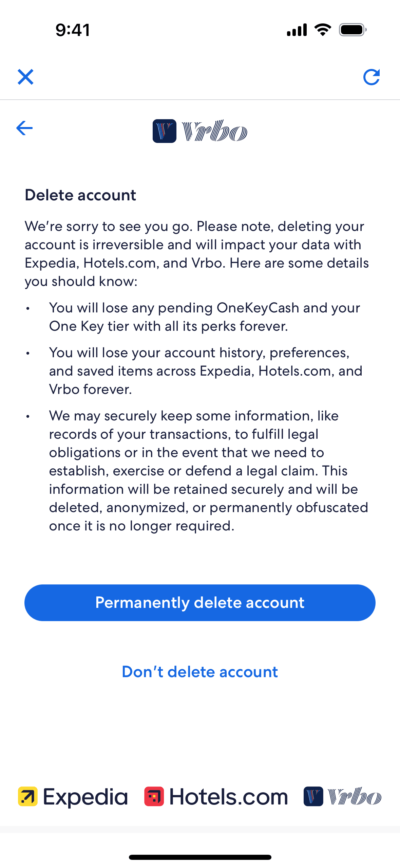Tap the Delete account heading
This screenshot has width=400, height=868.
tap(80, 195)
